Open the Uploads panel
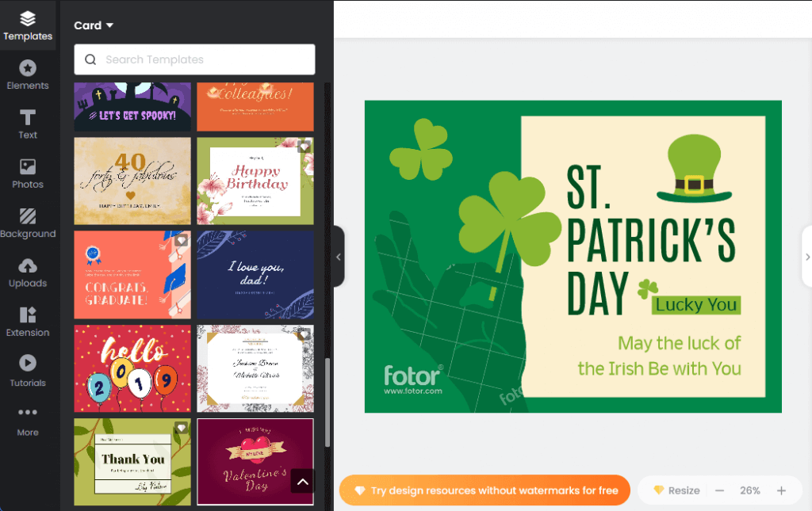Image resolution: width=812 pixels, height=511 pixels. 28,273
